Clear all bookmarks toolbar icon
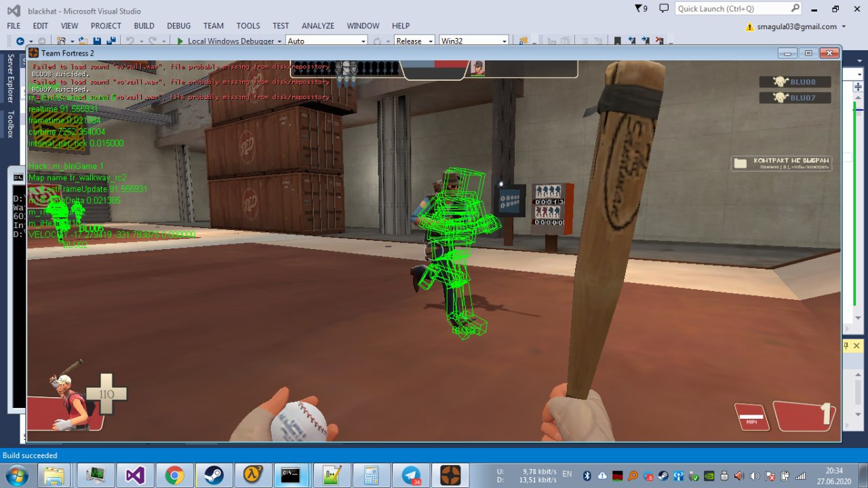 coord(659,41)
